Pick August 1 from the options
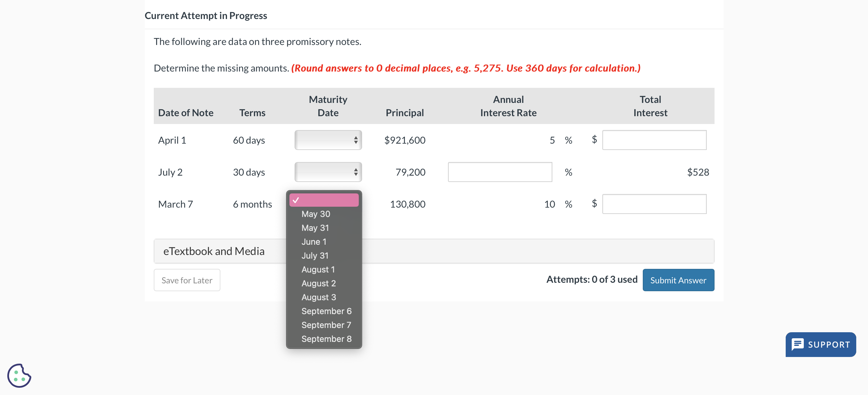This screenshot has height=395, width=868. [318, 269]
